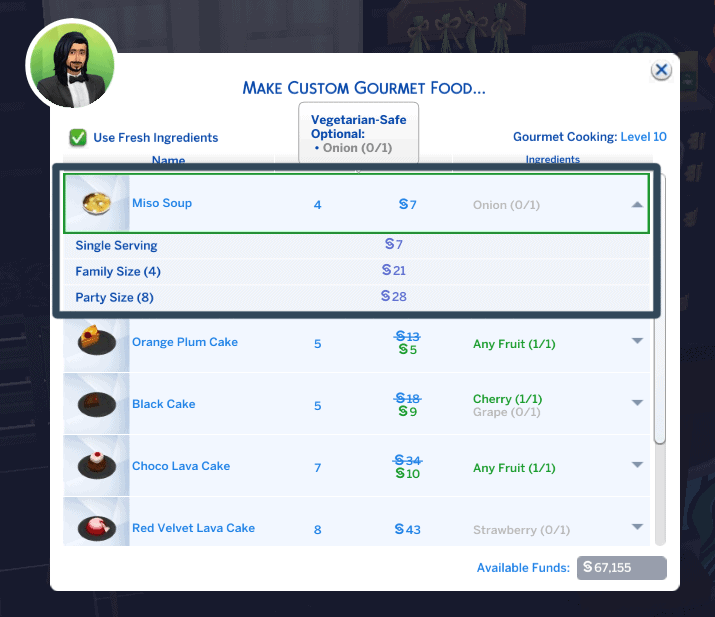This screenshot has height=617, width=715.
Task: Click the Black Cake dish icon
Action: tap(97, 404)
